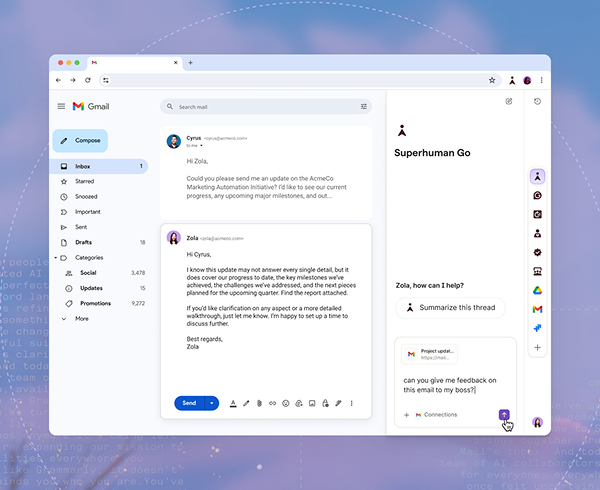
Task: Open the Inbox folder
Action: coord(83,166)
